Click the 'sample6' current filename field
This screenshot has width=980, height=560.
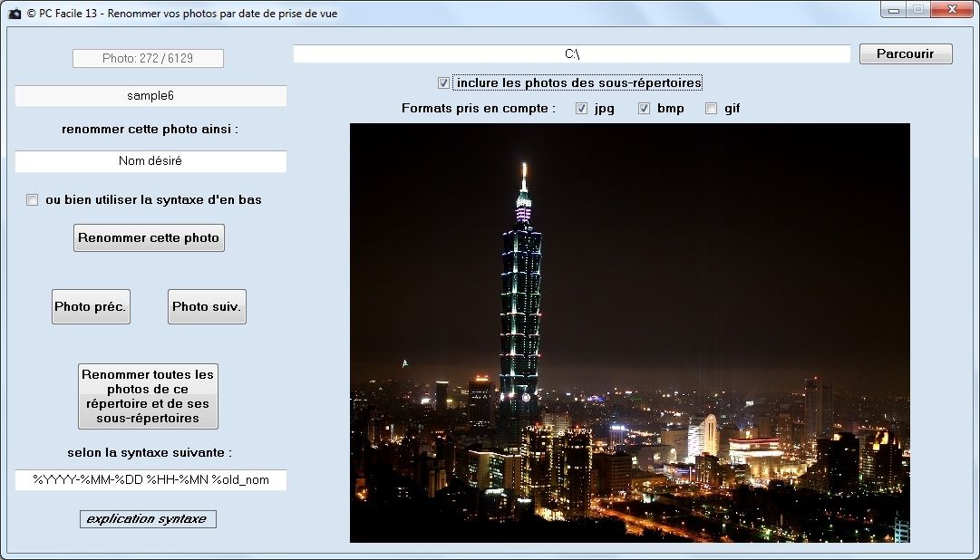click(x=150, y=96)
